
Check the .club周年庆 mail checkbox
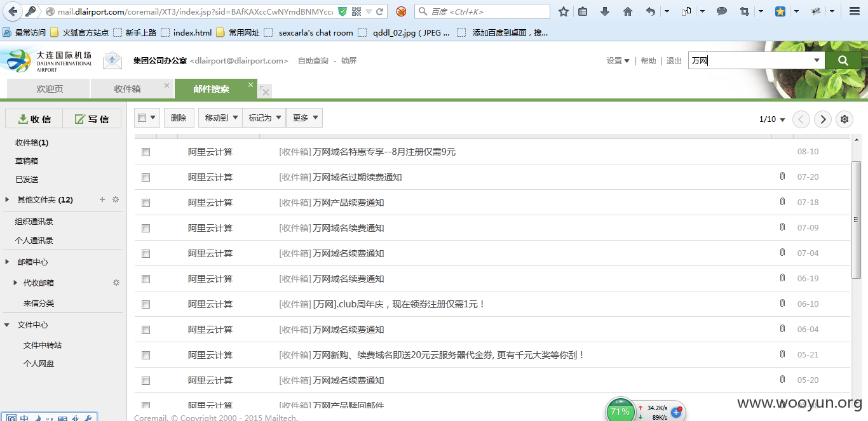click(146, 304)
